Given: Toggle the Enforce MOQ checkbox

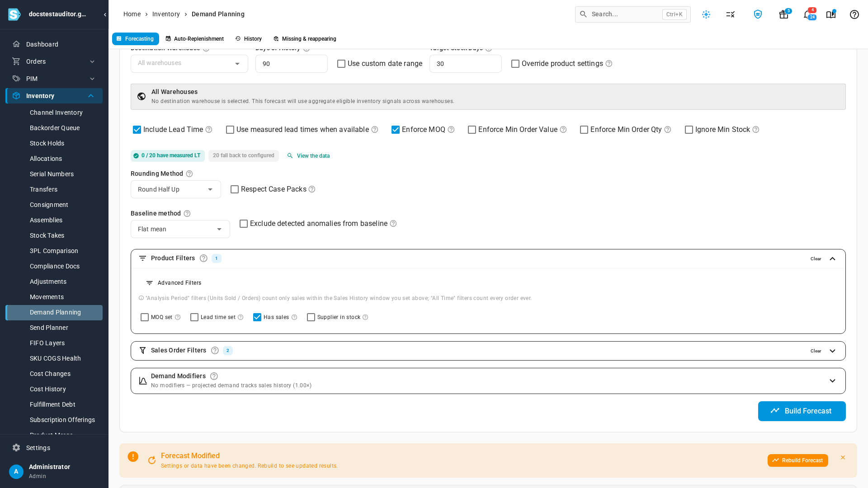Looking at the screenshot, I should [396, 130].
